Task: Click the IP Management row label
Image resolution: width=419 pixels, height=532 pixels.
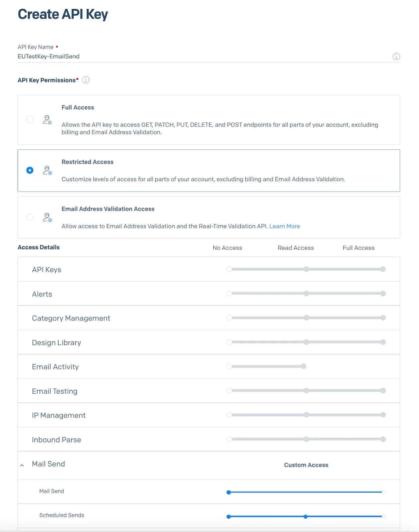Action: 59,415
